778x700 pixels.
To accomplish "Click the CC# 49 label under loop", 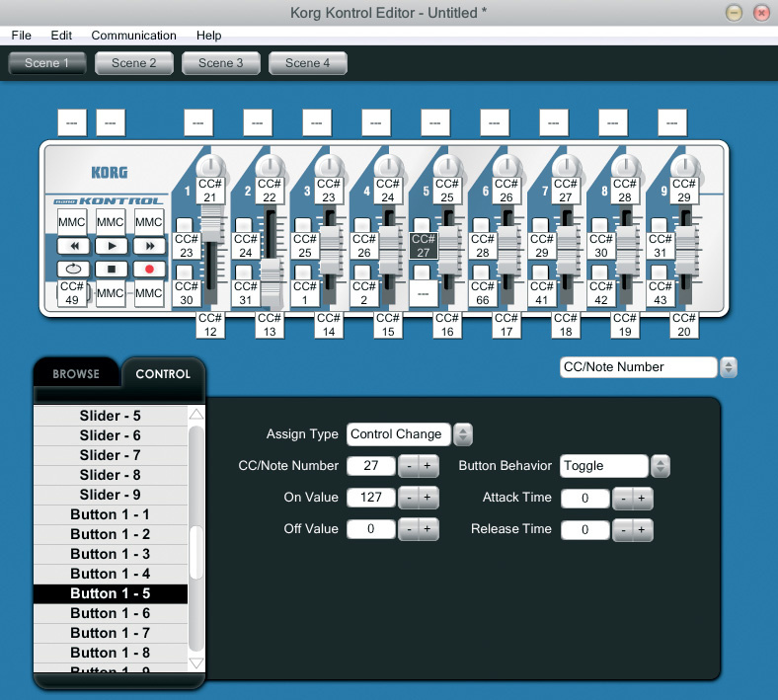I will click(72, 293).
